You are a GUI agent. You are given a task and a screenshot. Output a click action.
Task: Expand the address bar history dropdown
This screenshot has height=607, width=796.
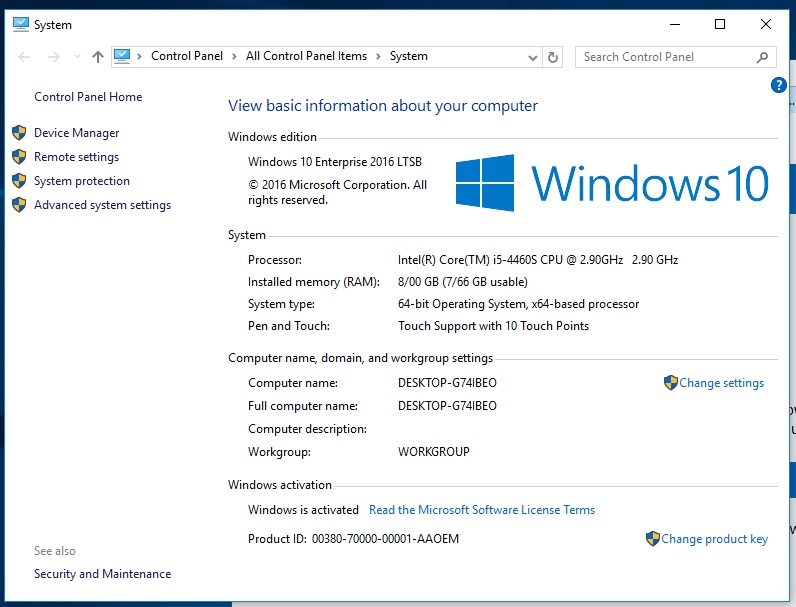click(x=533, y=57)
